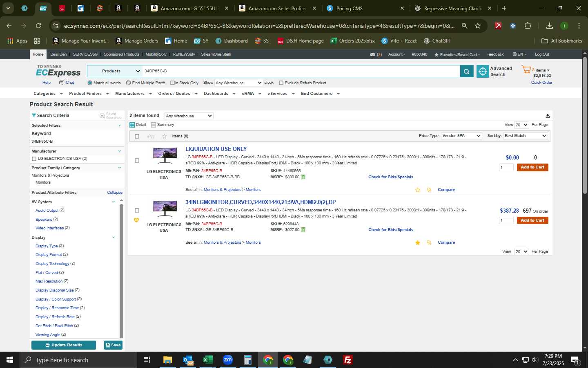The width and height of the screenshot is (588, 368).
Task: Check LG ELECTRONICS USA manufacturer filter
Action: click(x=34, y=159)
